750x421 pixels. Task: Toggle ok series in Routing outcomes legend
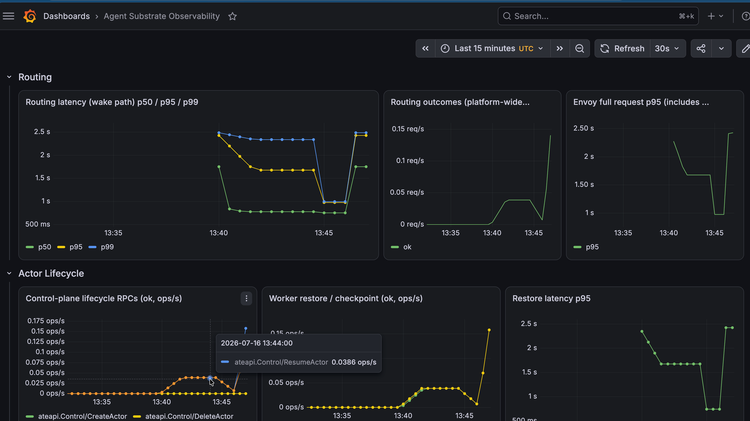tap(401, 247)
